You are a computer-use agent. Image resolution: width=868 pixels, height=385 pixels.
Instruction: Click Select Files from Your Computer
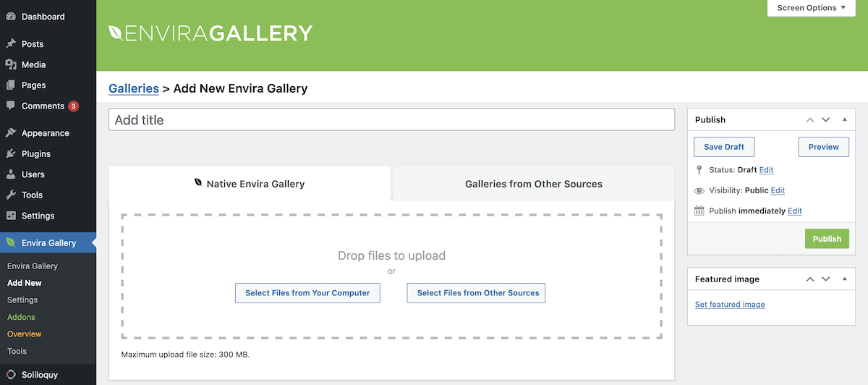pos(307,293)
